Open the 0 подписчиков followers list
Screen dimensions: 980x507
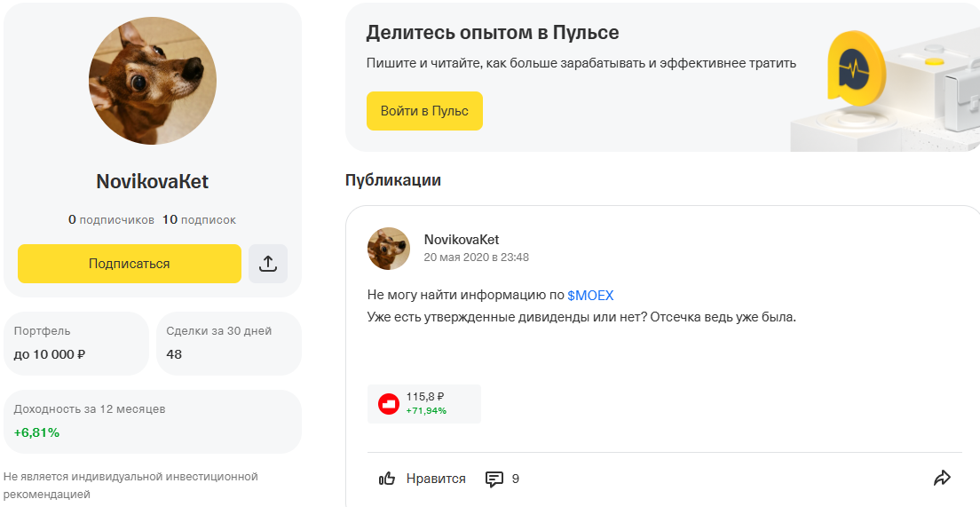point(111,219)
